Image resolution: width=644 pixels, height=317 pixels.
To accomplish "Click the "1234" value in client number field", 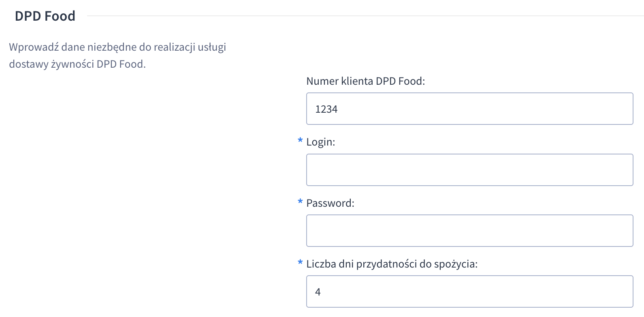I will coord(326,109).
